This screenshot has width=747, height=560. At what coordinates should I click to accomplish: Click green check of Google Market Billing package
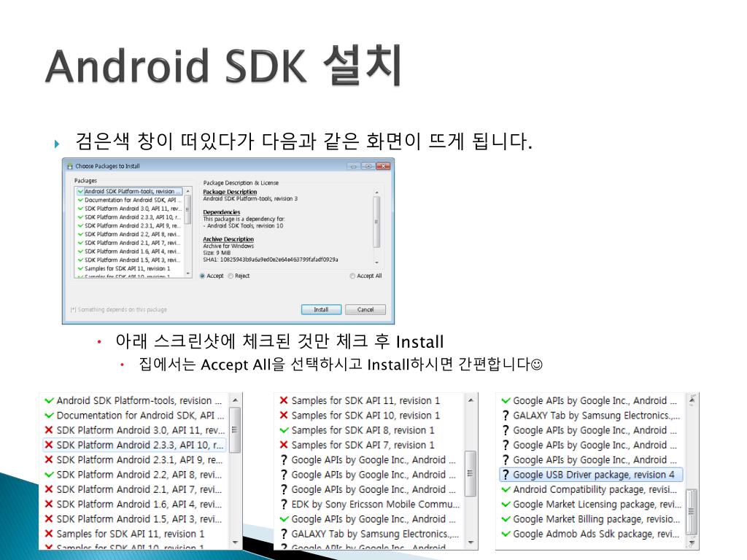click(x=506, y=519)
